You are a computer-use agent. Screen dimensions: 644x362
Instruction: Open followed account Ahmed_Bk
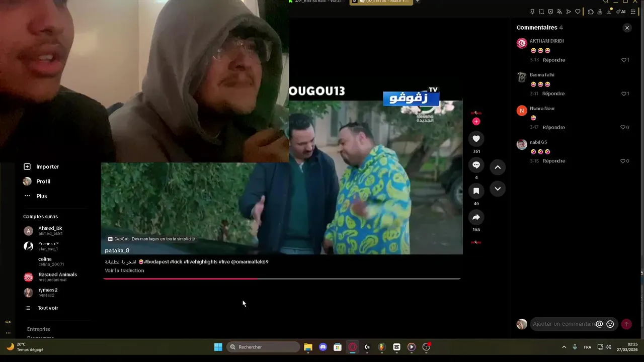(x=43, y=231)
